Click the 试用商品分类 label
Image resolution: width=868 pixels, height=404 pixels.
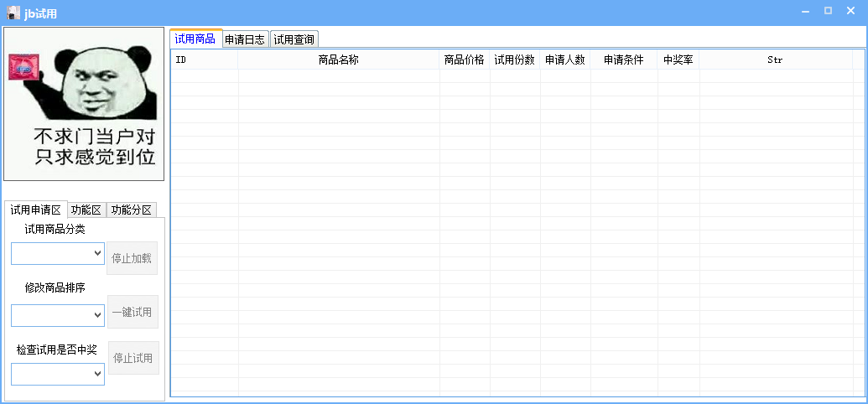tap(55, 229)
